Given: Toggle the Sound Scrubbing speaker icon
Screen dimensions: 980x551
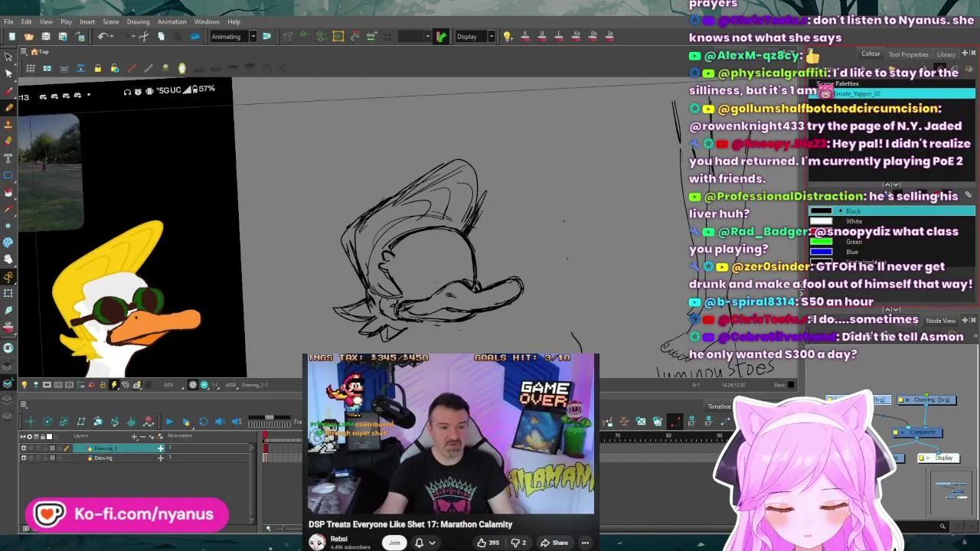Looking at the screenshot, I should click(237, 422).
